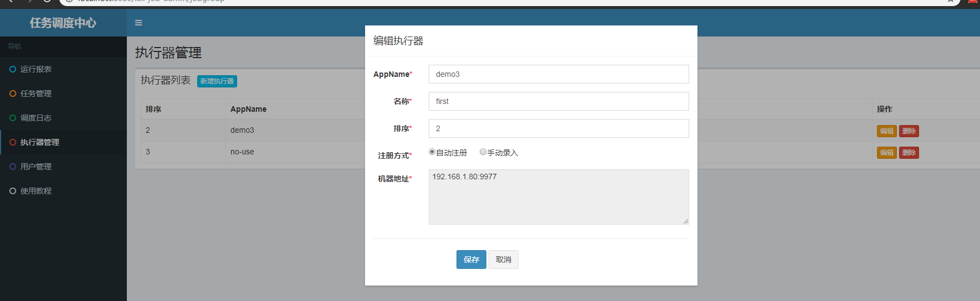Image resolution: width=980 pixels, height=301 pixels.
Task: Click the 编辑执行器 dialog title
Action: (398, 41)
